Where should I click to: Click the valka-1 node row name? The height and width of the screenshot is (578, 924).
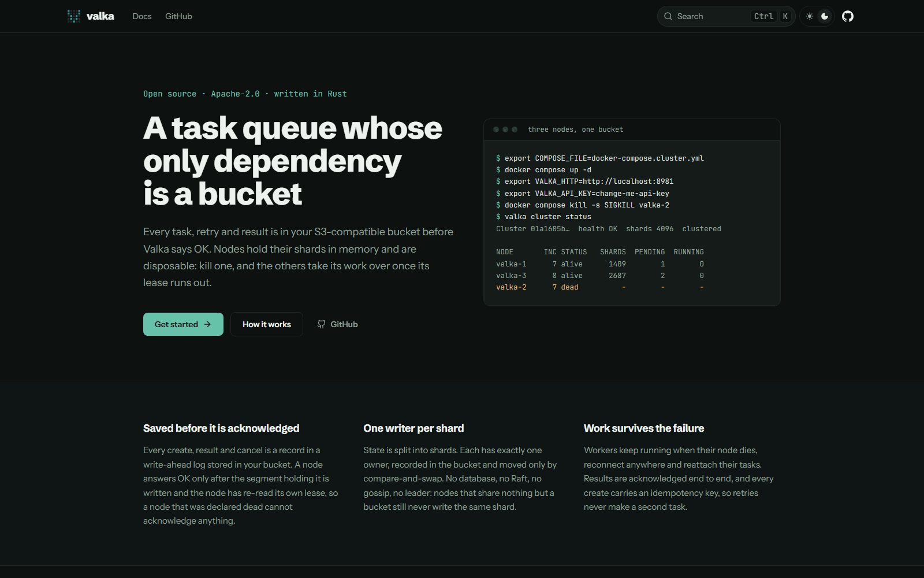coord(511,264)
